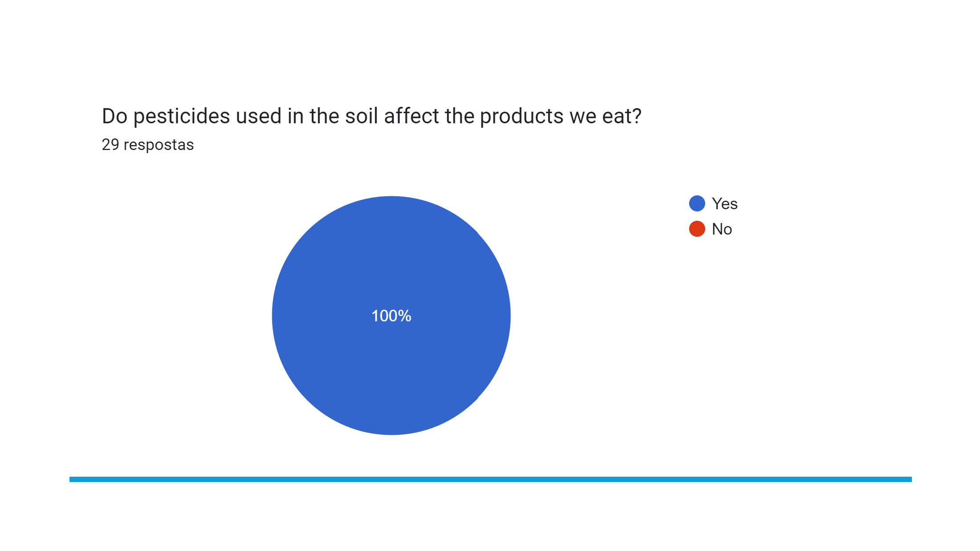The width and height of the screenshot is (980, 551).
Task: Click the blue horizontal divider line
Action: pos(490,479)
